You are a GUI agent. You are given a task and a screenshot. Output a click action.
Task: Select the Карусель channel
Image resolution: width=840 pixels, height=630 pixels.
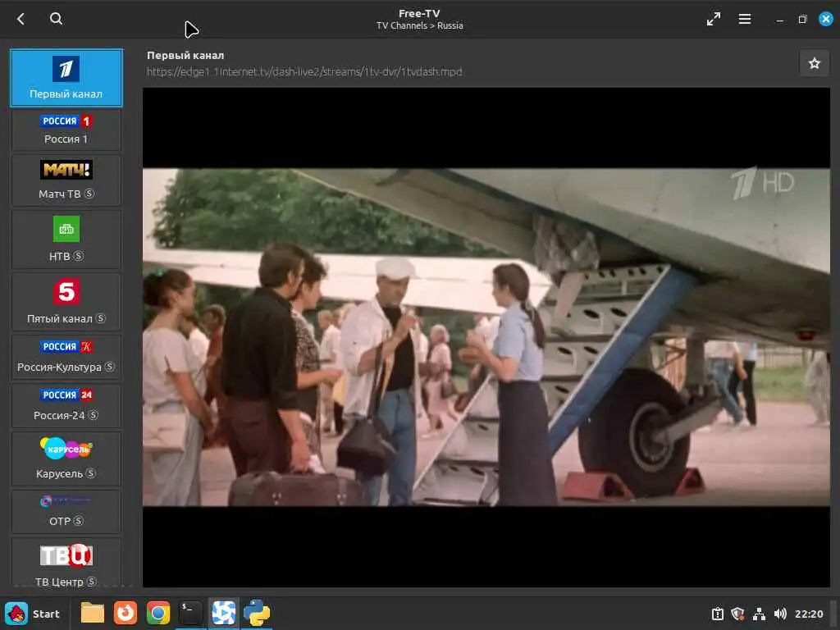(x=66, y=459)
